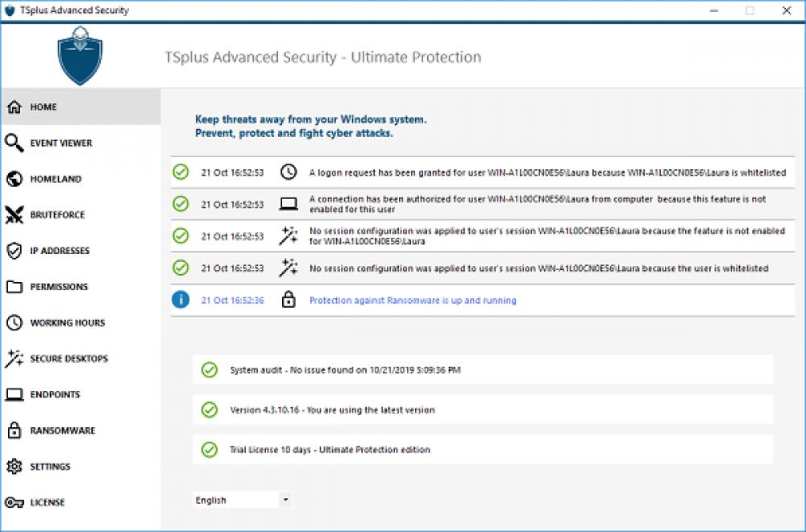The image size is (806, 532).
Task: Click the Ransomware protection running link
Action: [x=412, y=299]
